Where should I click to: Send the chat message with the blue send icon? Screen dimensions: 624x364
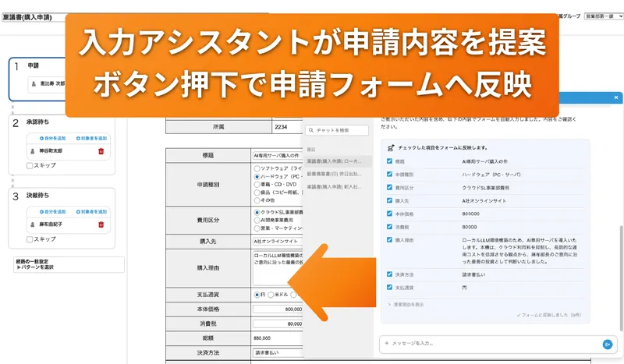click(x=608, y=344)
